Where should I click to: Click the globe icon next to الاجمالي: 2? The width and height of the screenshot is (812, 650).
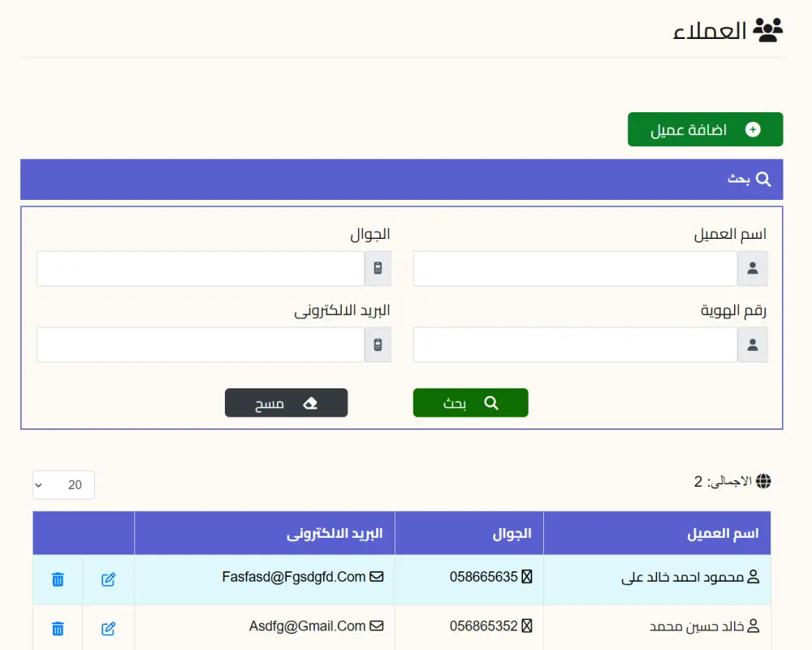(x=764, y=481)
